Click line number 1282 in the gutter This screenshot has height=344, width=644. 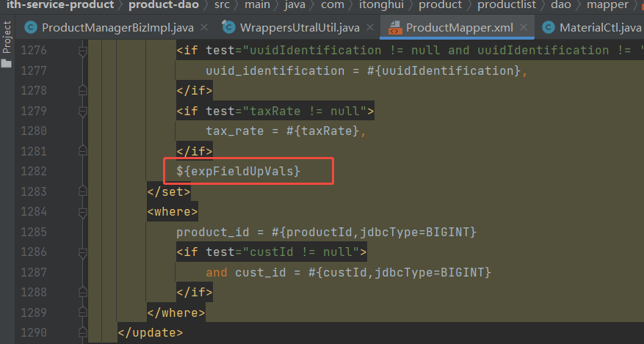point(34,172)
